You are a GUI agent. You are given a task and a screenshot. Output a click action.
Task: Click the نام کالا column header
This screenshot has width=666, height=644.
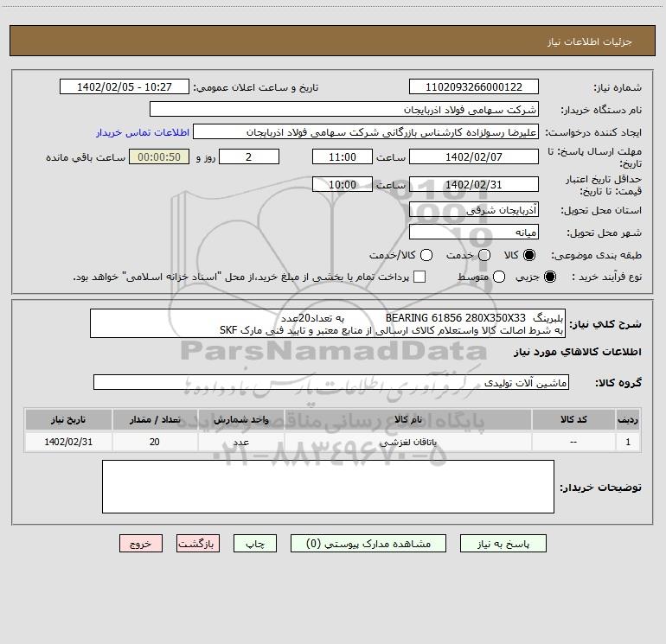(407, 419)
